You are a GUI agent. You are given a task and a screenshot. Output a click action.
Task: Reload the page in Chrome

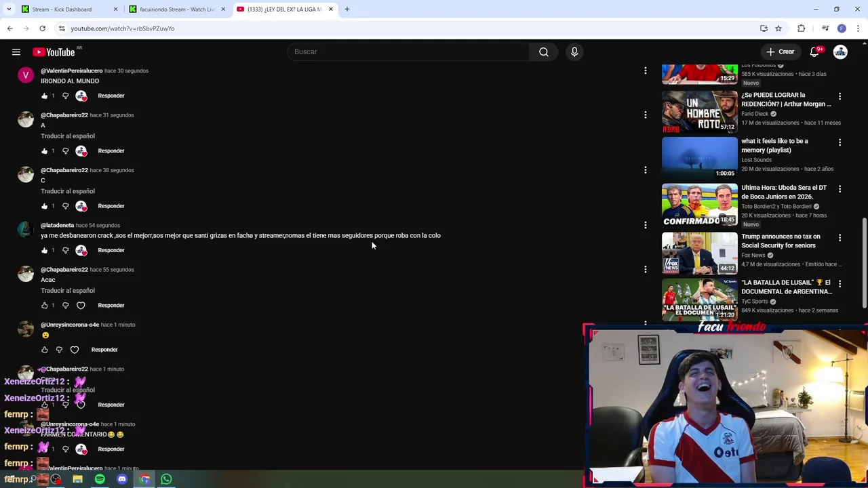click(42, 28)
